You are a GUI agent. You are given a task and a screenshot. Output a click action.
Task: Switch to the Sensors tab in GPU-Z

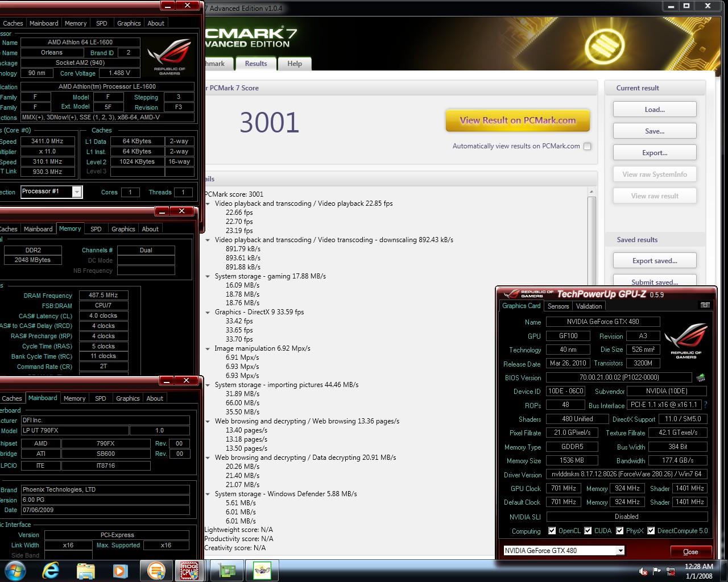click(x=558, y=306)
